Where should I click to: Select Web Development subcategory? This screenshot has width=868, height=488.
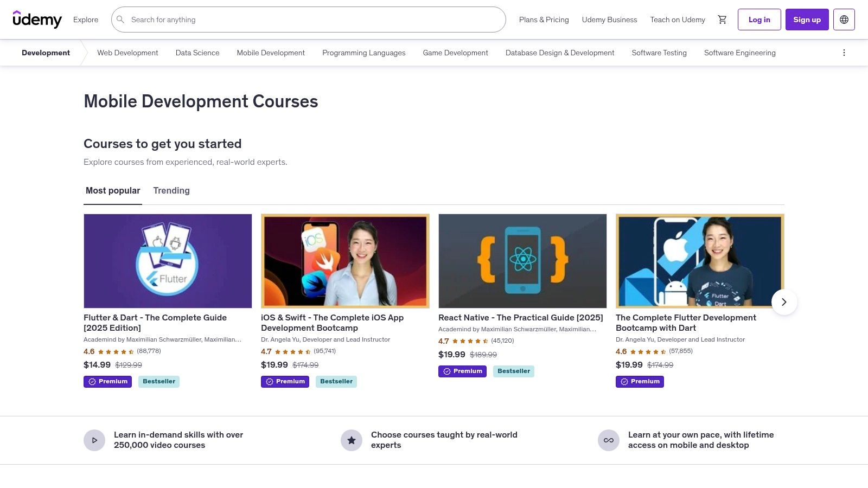click(x=127, y=53)
